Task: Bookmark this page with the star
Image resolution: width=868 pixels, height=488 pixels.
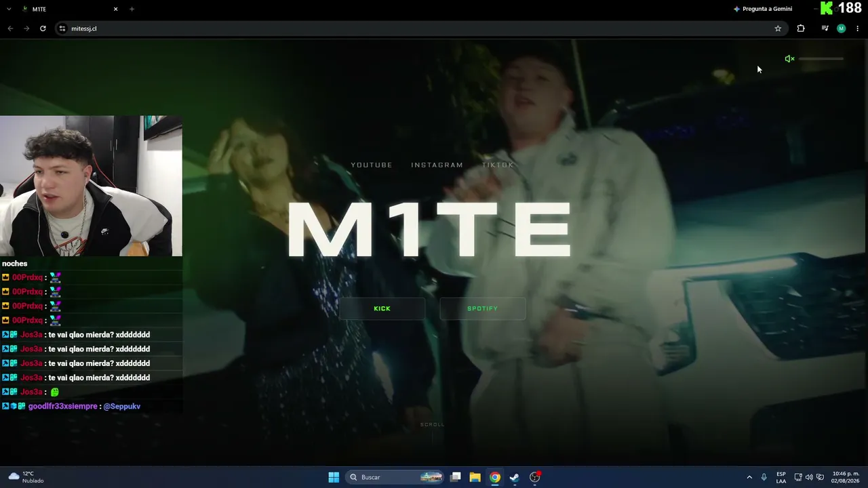Action: tap(778, 28)
